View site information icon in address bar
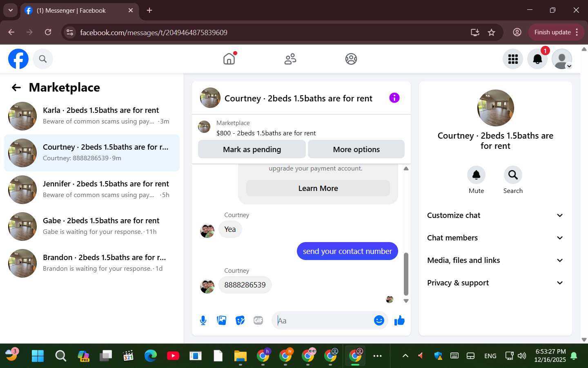This screenshot has width=588, height=368. coord(70,32)
